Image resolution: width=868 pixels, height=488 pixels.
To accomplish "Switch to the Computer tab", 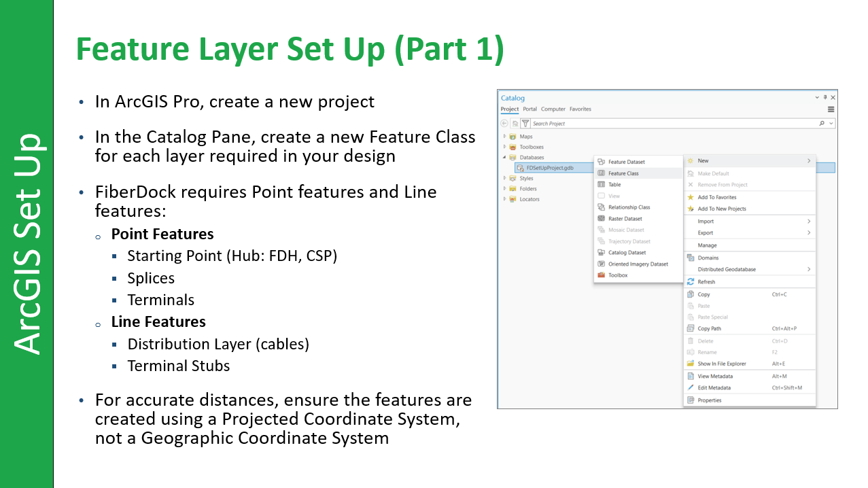I will coord(553,109).
